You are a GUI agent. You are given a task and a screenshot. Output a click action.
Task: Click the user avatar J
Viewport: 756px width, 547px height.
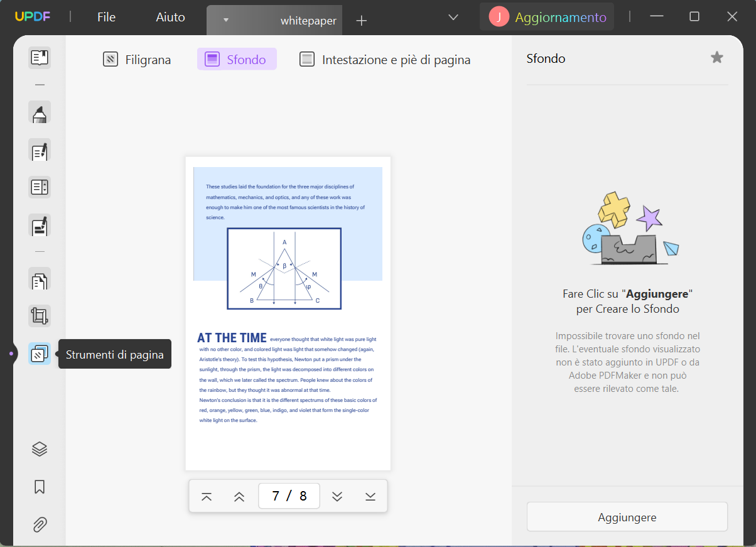[499, 17]
